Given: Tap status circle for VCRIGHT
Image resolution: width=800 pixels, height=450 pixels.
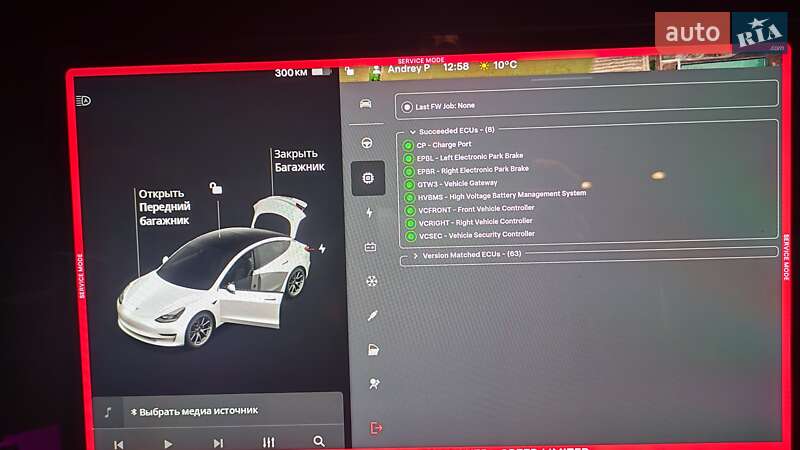Looking at the screenshot, I should coord(410,223).
